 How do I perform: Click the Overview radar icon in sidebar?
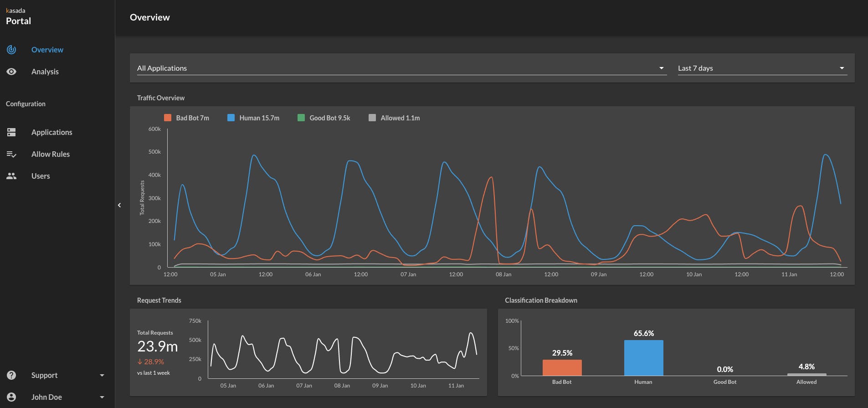pyautogui.click(x=11, y=50)
